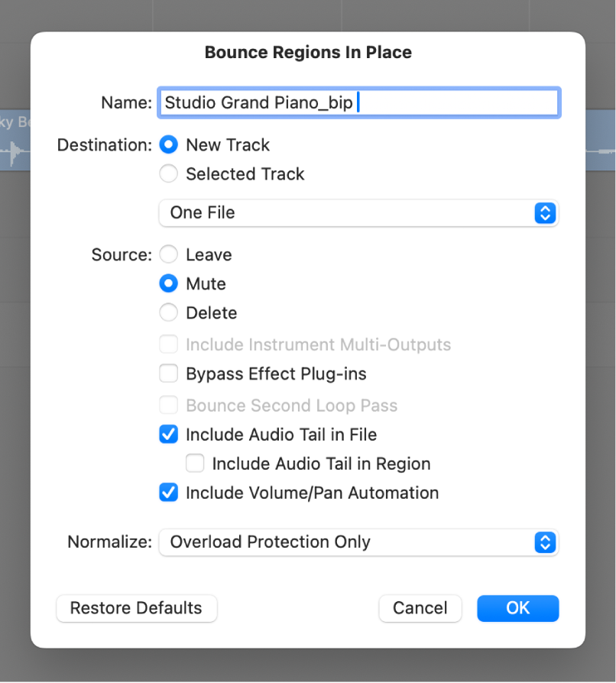Click the chevron icon on the Normalize popup
616x683 pixels.
coord(545,542)
